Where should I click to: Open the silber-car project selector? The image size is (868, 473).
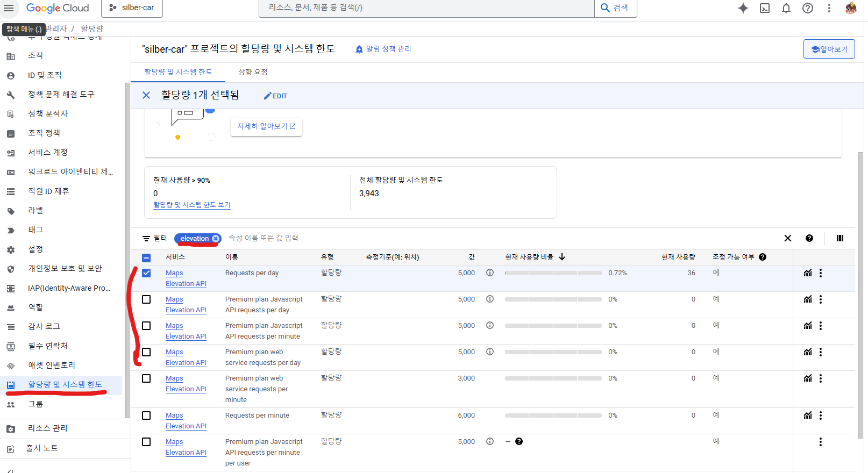[132, 8]
